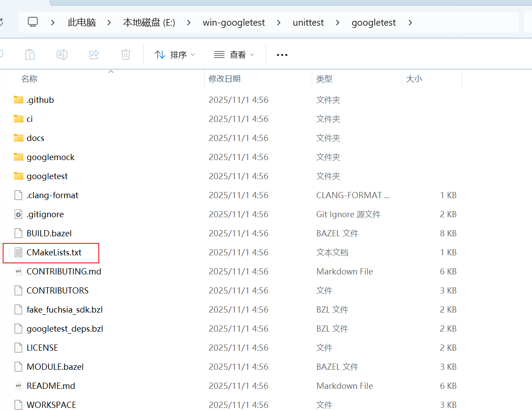Select the MODULE.bazel file icon
532x411 pixels.
pyautogui.click(x=18, y=367)
